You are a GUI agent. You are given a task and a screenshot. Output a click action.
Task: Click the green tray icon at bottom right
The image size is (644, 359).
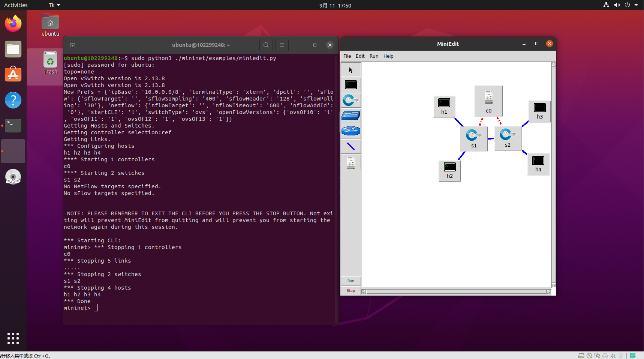(632, 356)
